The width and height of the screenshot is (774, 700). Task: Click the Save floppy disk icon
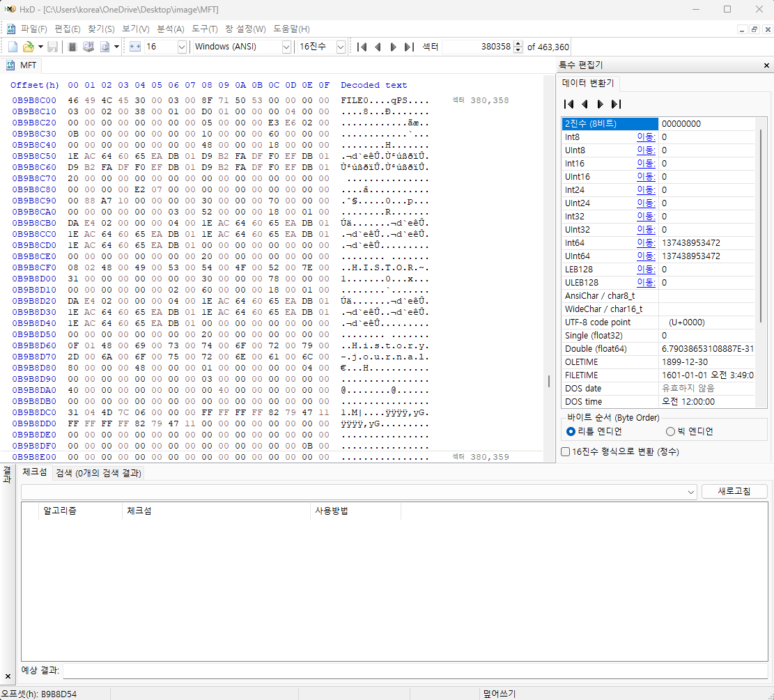[52, 47]
